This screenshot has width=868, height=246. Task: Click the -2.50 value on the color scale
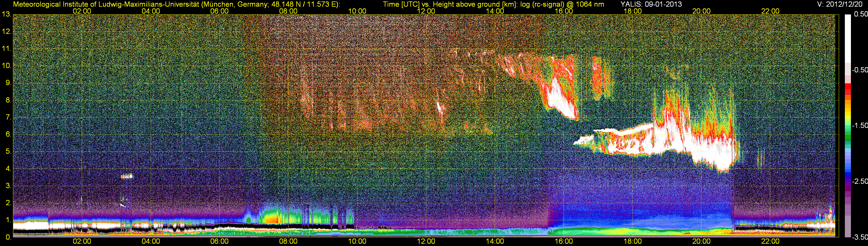tap(860, 181)
